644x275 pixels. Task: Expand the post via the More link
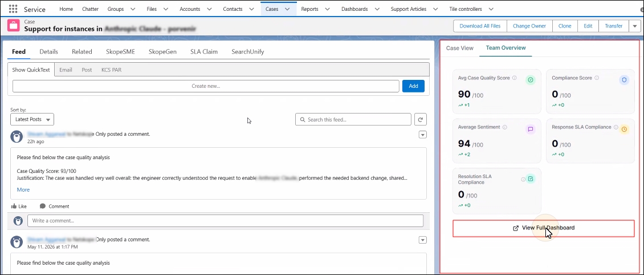pyautogui.click(x=23, y=189)
